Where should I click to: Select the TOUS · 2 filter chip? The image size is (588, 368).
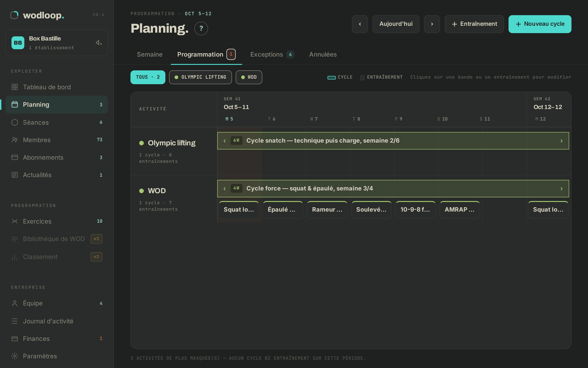point(148,77)
